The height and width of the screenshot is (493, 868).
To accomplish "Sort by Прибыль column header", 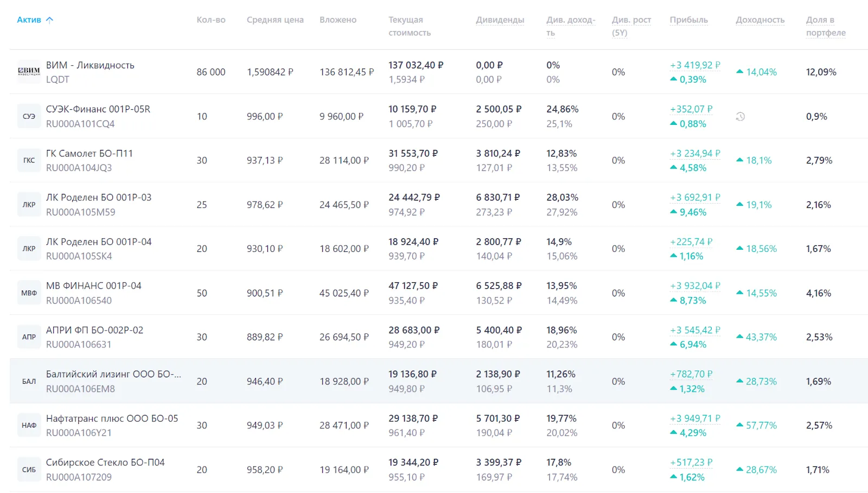I will [x=688, y=20].
